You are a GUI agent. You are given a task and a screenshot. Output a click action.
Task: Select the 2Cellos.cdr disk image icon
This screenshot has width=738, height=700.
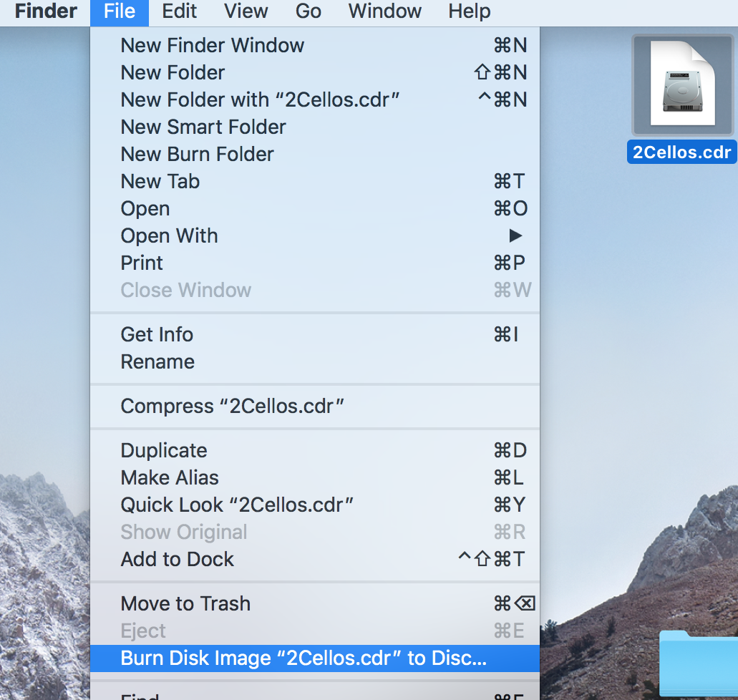[682, 84]
